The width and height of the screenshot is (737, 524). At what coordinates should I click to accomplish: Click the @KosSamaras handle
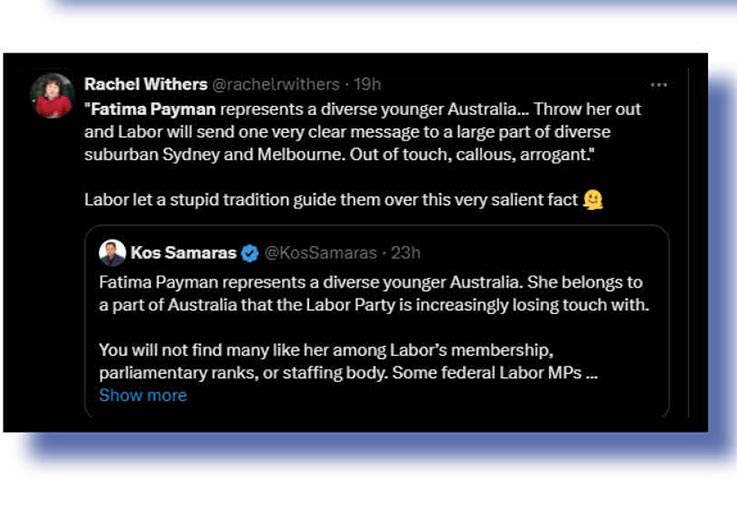(x=321, y=253)
